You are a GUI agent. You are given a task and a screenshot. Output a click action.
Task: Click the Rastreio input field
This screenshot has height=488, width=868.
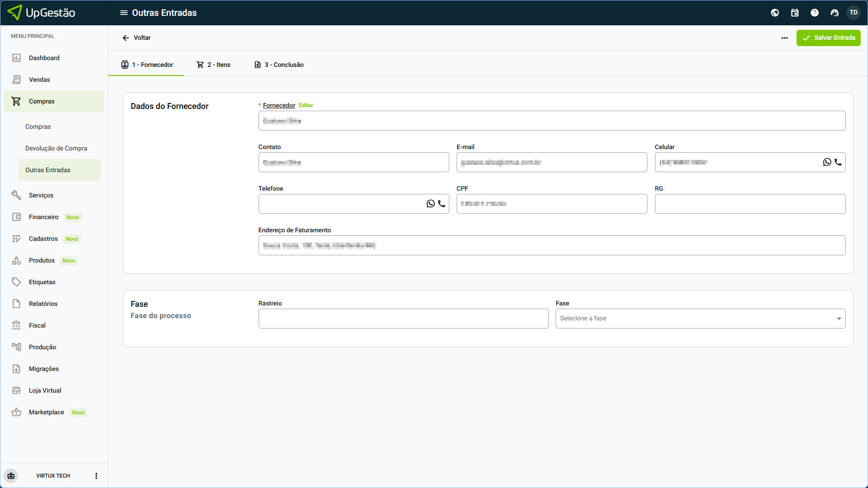click(x=403, y=319)
